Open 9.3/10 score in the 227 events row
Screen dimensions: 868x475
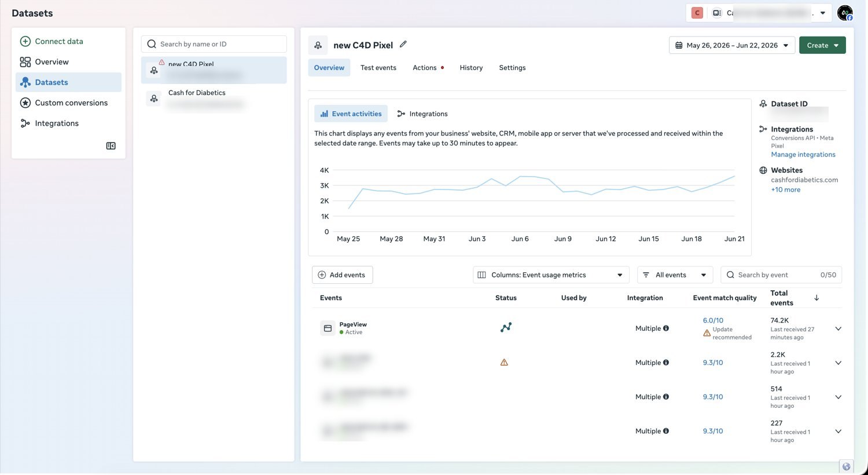713,431
